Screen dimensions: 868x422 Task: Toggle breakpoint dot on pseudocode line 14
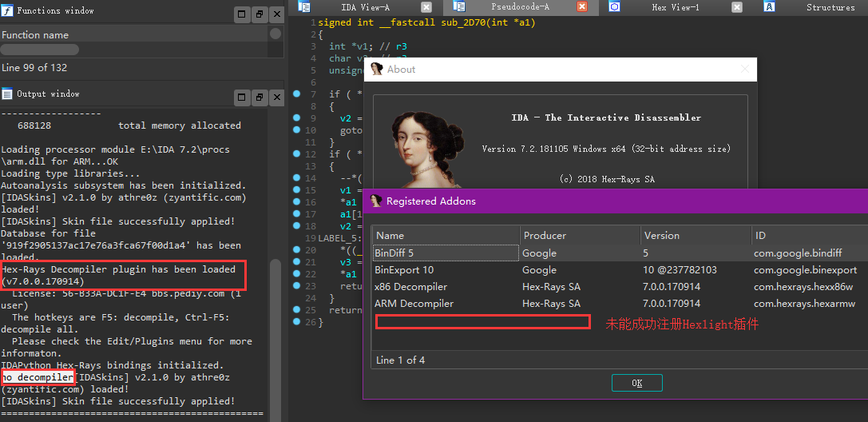pos(296,177)
